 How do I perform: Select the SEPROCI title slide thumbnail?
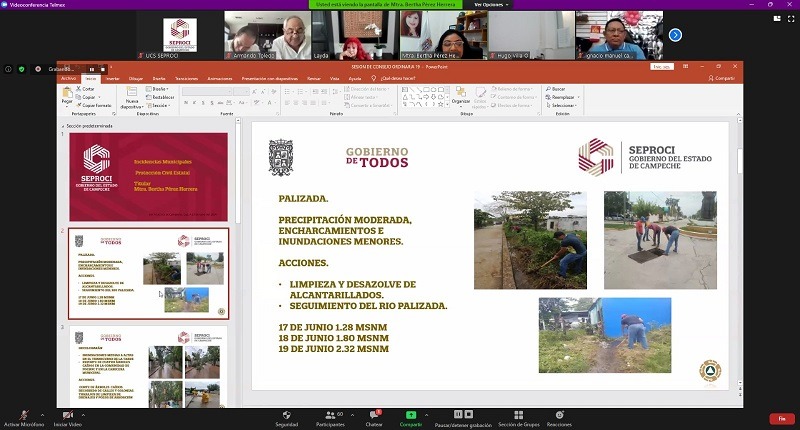point(148,177)
